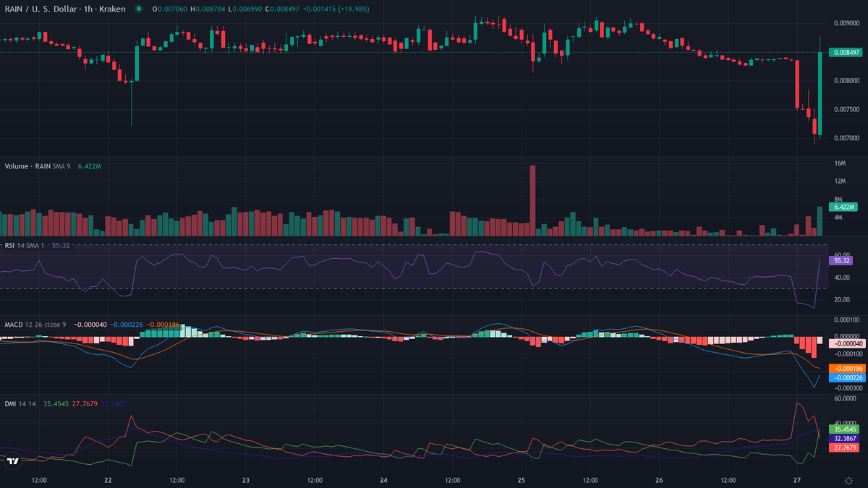Click the 40.00 RSI scale tick
868x488 pixels.
point(841,278)
